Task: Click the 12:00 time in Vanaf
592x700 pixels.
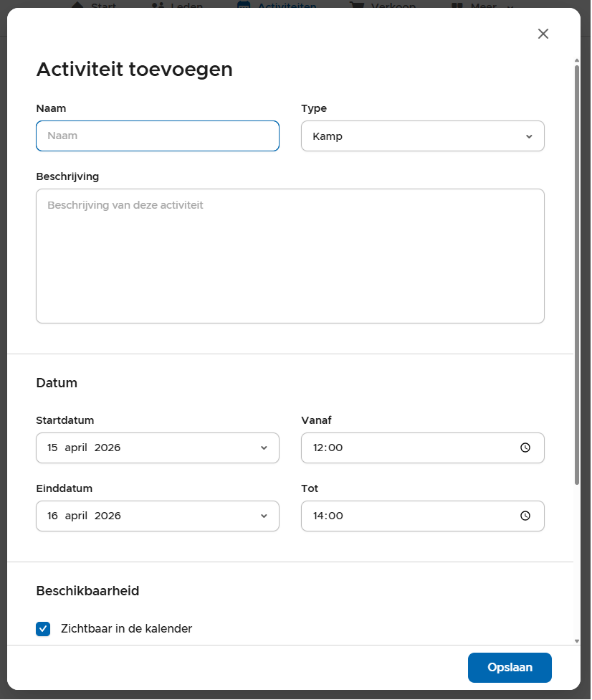Action: [x=328, y=448]
